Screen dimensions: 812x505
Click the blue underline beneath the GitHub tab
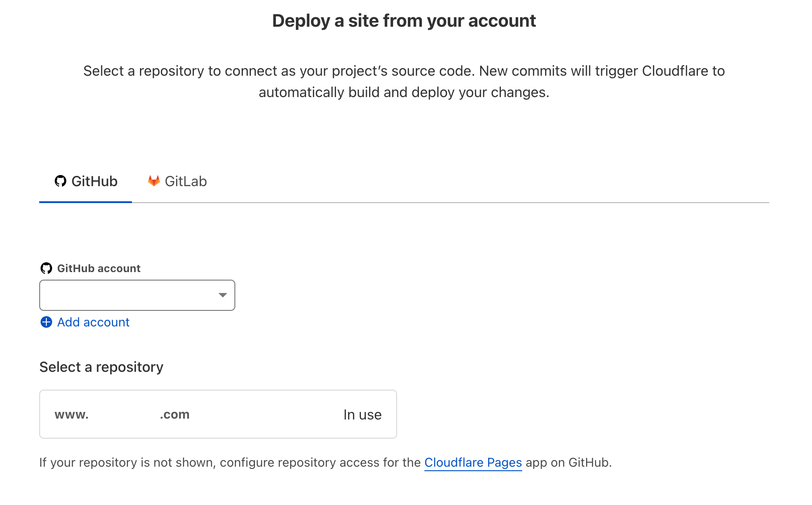pyautogui.click(x=86, y=202)
